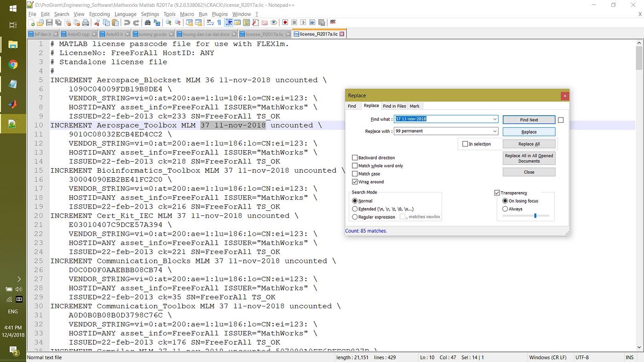The height and width of the screenshot is (362, 644).
Task: Switch to the tommy.gcode document tab
Action: click(153, 34)
